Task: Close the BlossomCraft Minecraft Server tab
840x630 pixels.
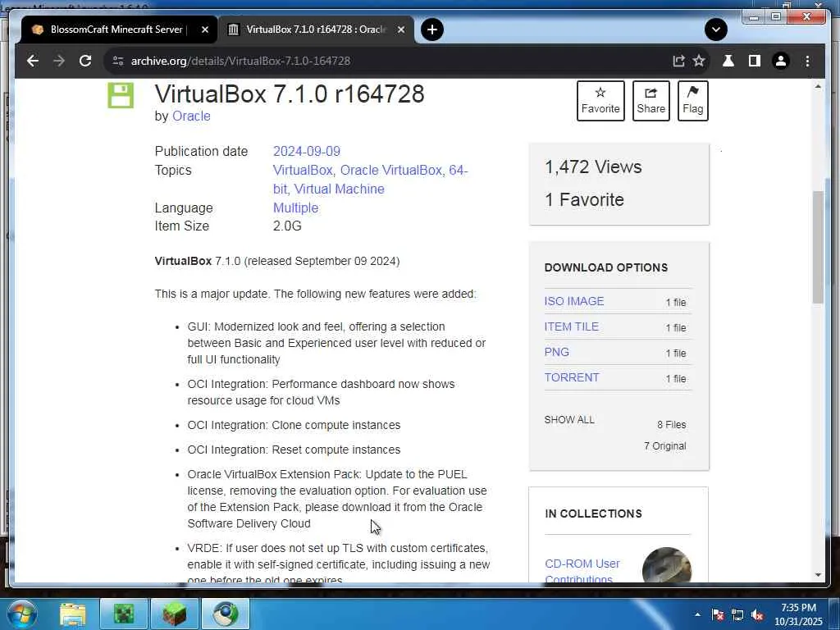Action: coord(204,30)
